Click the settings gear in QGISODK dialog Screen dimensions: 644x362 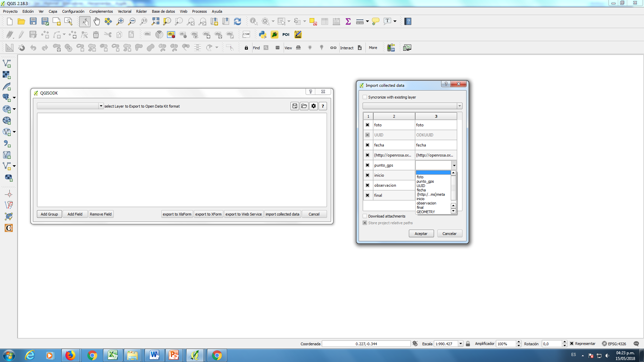coord(314,106)
